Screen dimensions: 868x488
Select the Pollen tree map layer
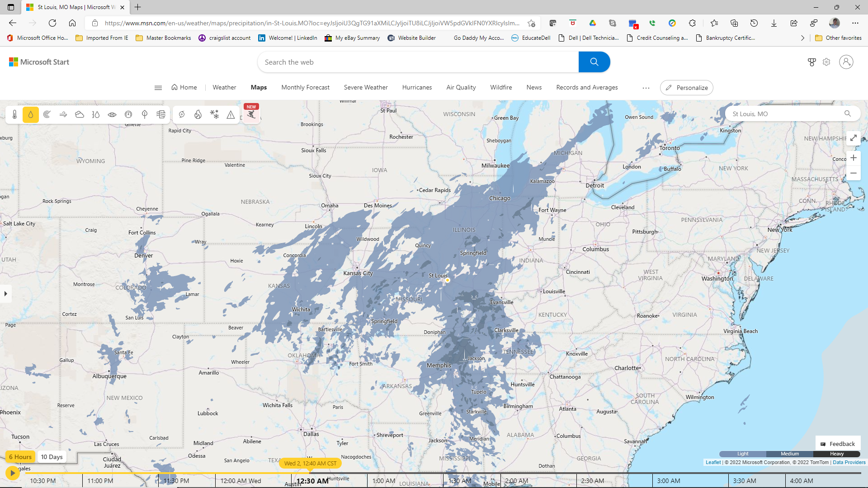(145, 115)
